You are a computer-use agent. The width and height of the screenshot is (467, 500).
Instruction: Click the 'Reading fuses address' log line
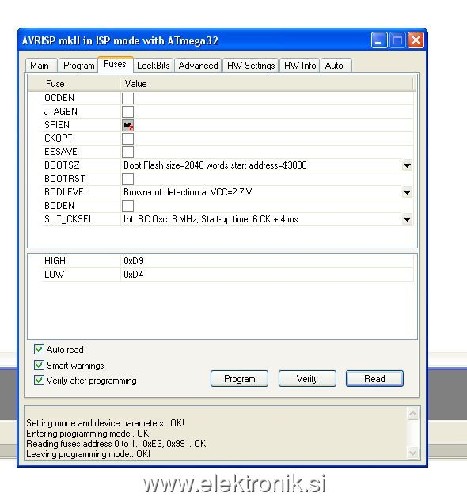click(116, 444)
